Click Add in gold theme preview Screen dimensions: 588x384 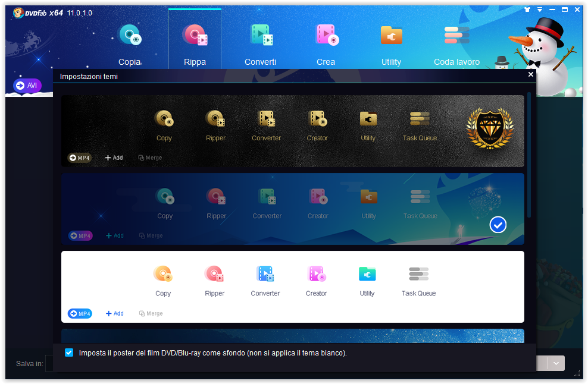tap(114, 158)
